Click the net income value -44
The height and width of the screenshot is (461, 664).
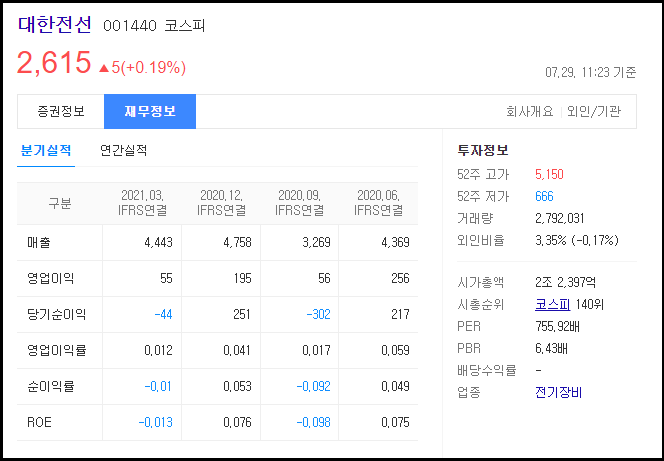tap(163, 315)
